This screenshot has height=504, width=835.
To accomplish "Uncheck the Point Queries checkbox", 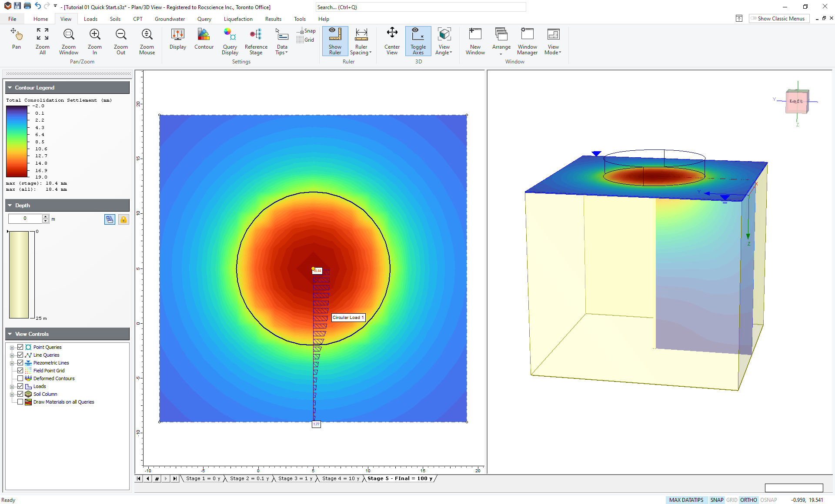I will pyautogui.click(x=20, y=347).
